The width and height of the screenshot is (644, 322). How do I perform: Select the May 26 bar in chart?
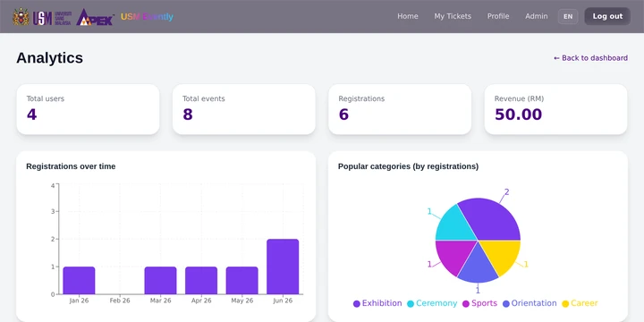(x=241, y=281)
